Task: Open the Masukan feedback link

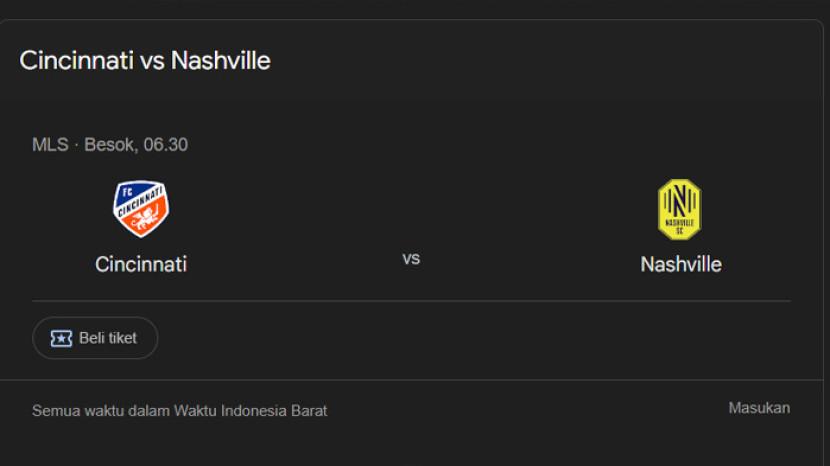Action: [x=759, y=408]
